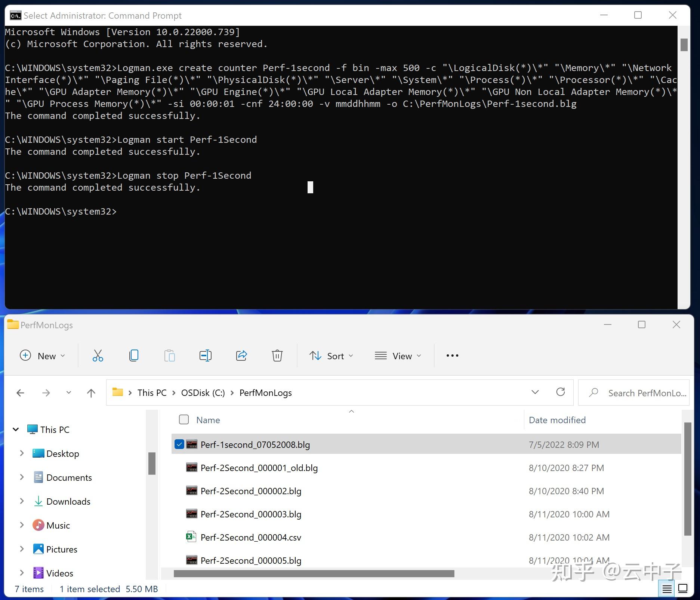Screen dimensions: 700x600
Task: Toggle the select-all checkbox beside Name
Action: coord(184,419)
